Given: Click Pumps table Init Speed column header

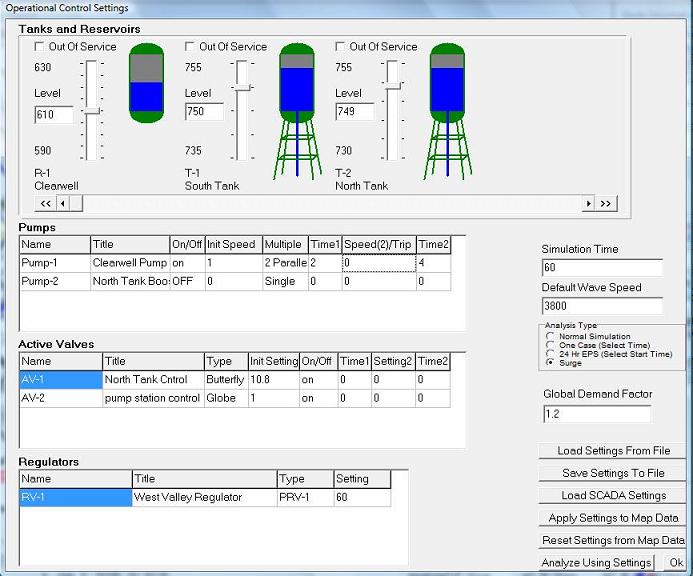Looking at the screenshot, I should pyautogui.click(x=233, y=244).
